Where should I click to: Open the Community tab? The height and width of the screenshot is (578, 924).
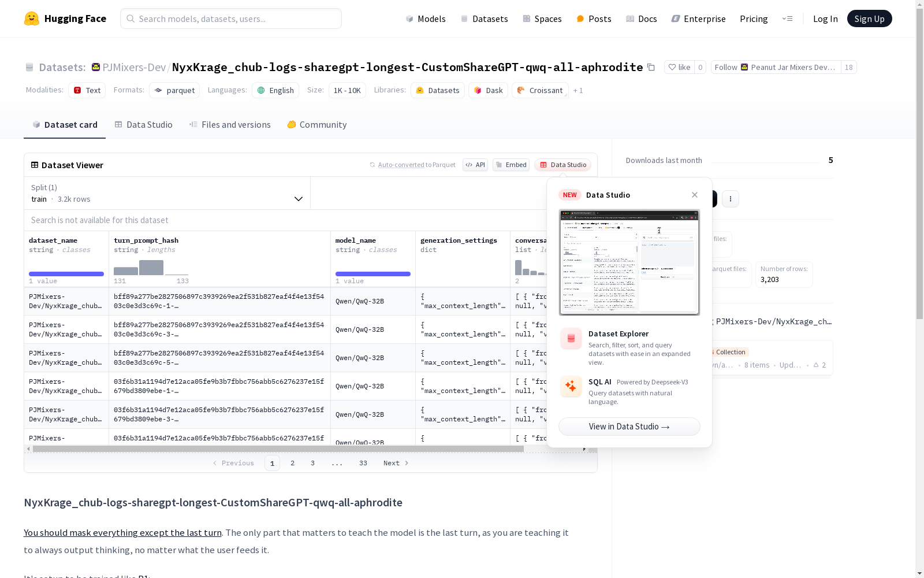pyautogui.click(x=317, y=124)
